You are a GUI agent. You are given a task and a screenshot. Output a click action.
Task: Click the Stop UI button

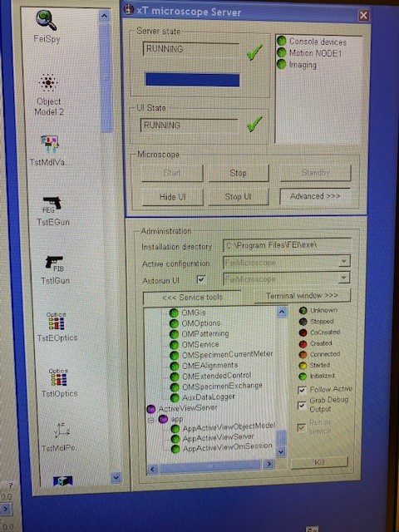tap(239, 197)
